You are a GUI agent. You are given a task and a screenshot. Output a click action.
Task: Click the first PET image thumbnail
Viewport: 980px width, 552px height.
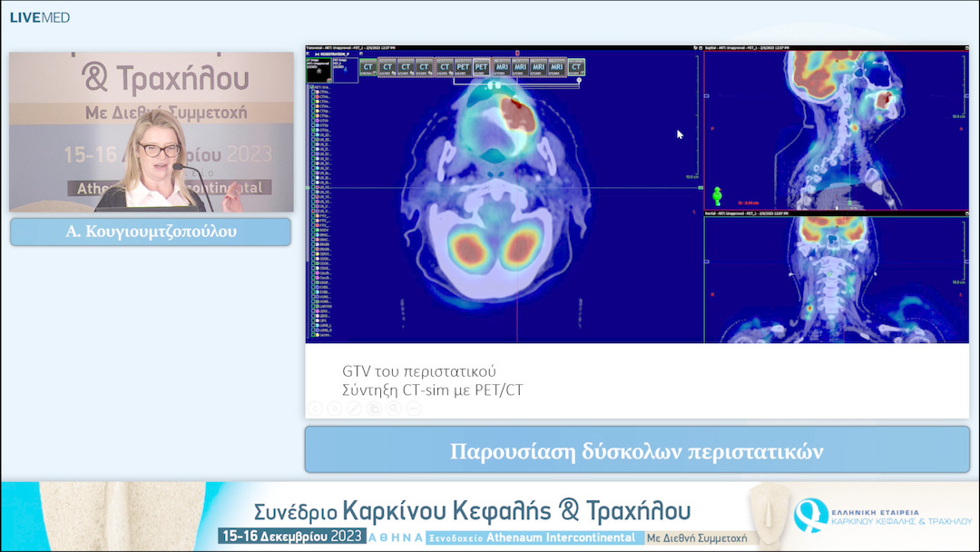[x=462, y=66]
